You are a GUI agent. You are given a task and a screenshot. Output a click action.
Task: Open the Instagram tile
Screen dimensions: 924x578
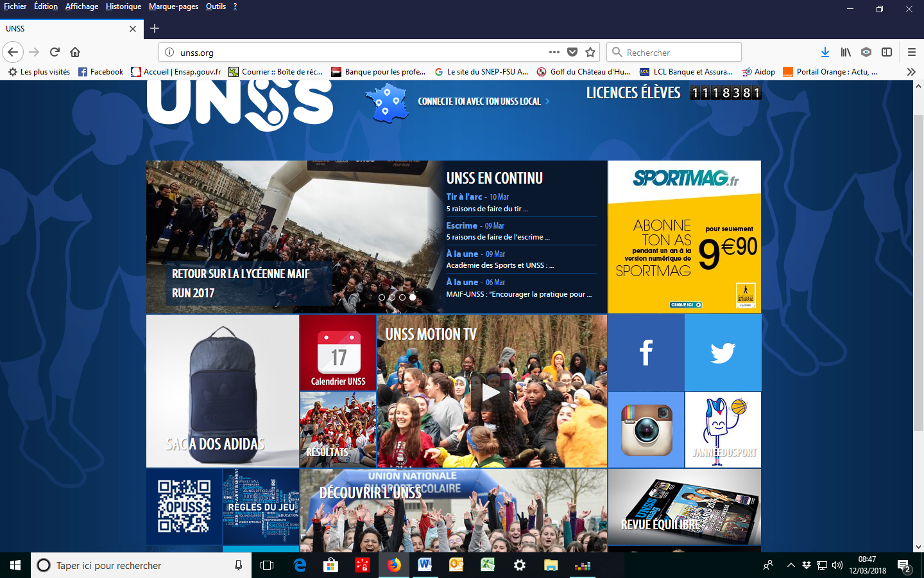click(x=646, y=430)
